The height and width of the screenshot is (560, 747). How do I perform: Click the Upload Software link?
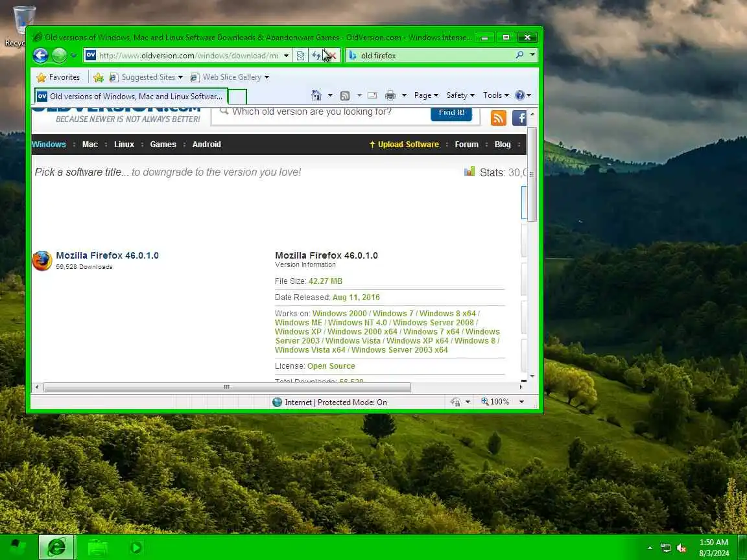405,145
